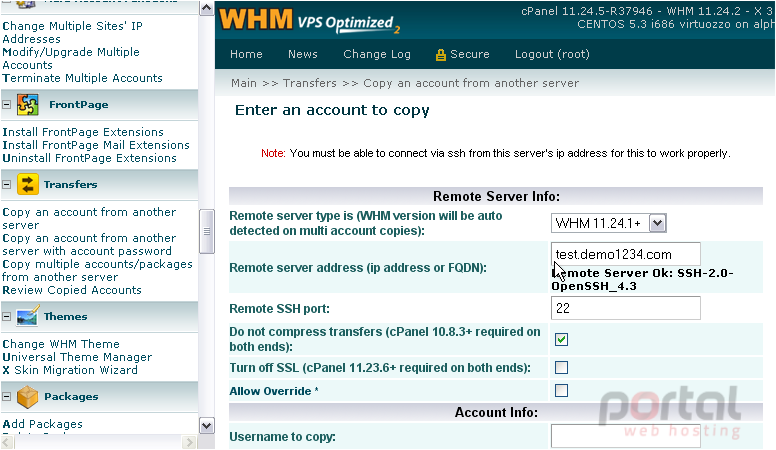Open the Home menu item
776x450 pixels.
(246, 54)
